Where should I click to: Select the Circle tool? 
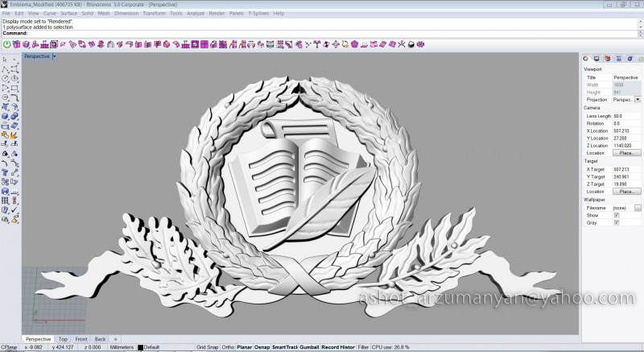click(5, 78)
